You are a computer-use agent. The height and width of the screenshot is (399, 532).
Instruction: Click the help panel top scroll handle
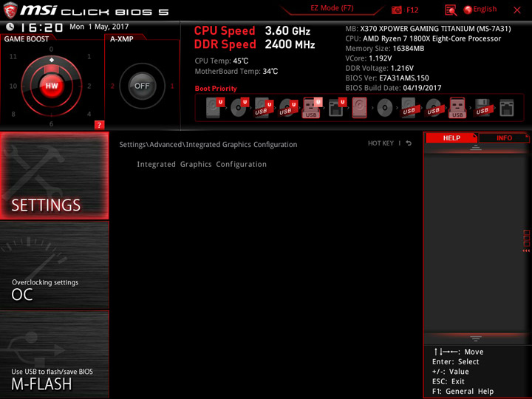tap(476, 147)
